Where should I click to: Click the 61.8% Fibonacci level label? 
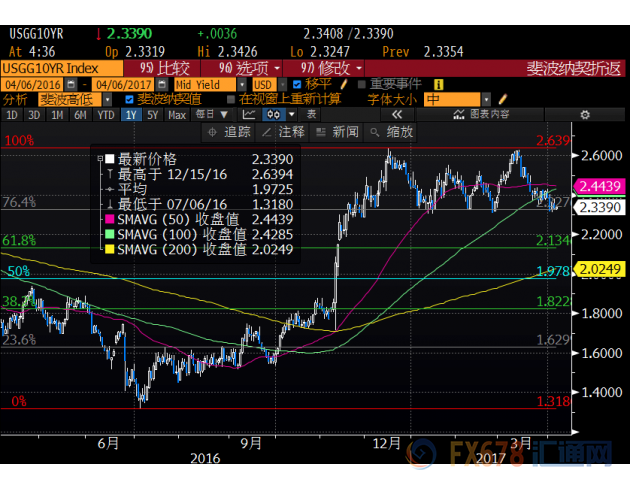click(19, 241)
